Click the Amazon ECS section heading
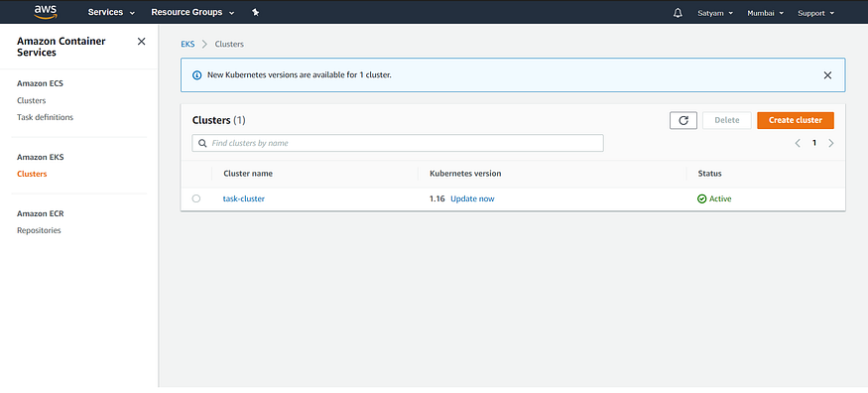This screenshot has width=868, height=393. click(x=40, y=83)
